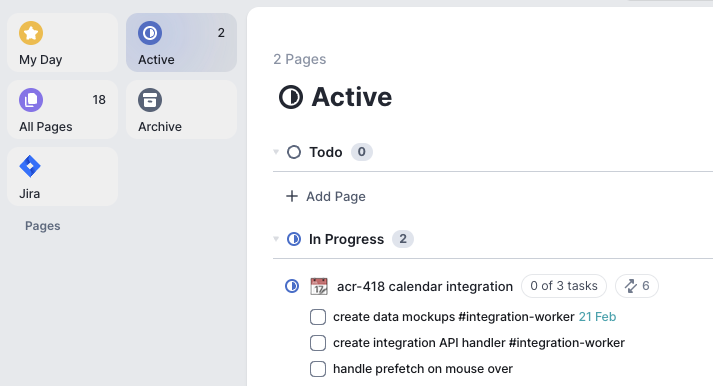Screen dimensions: 713x386
Task: Open the 0 of 3 tasks badge
Action: [x=564, y=286]
